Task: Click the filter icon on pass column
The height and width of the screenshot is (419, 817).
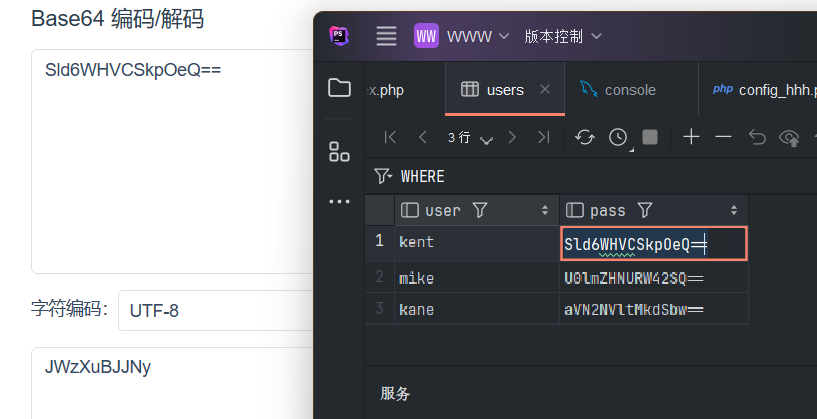Action: click(x=645, y=210)
